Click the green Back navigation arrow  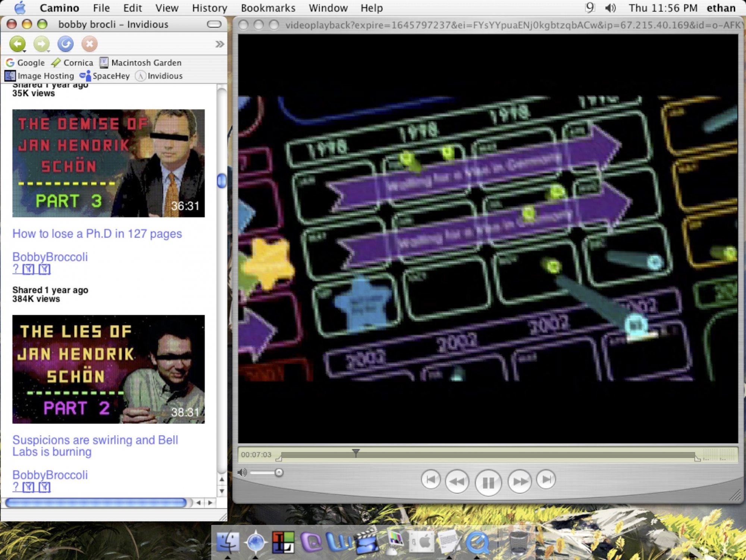click(17, 44)
